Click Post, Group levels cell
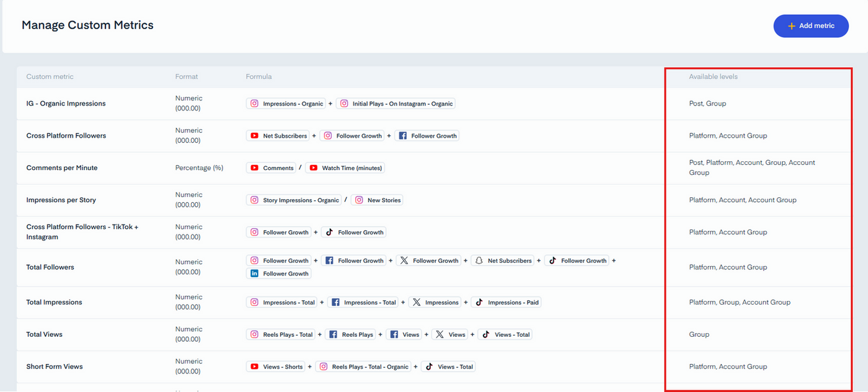Screen dimensions: 868x392 (x=707, y=104)
